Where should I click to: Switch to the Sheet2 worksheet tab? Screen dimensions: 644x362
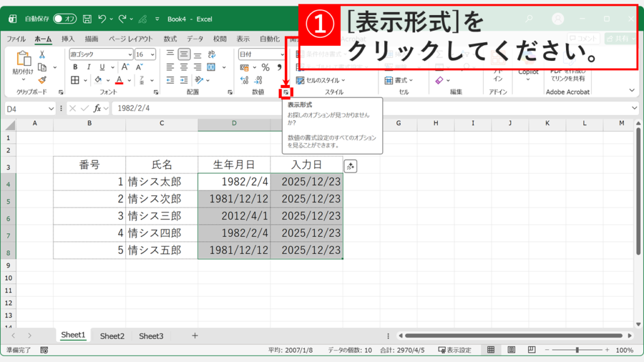[x=112, y=336]
